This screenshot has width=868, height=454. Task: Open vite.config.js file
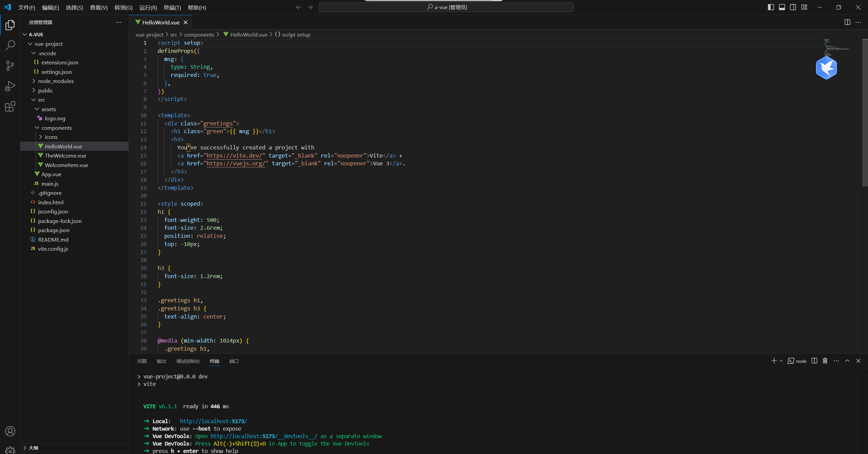coord(75,249)
